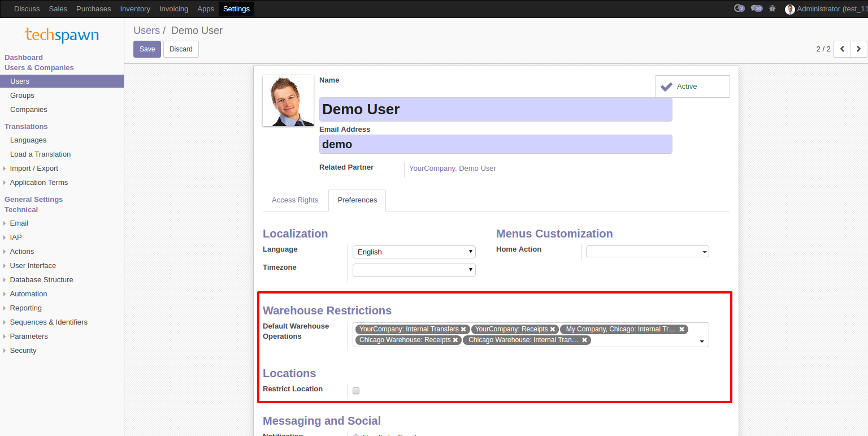Remove the YourCompany: Receipts tag
This screenshot has height=436, width=868.
tap(553, 329)
